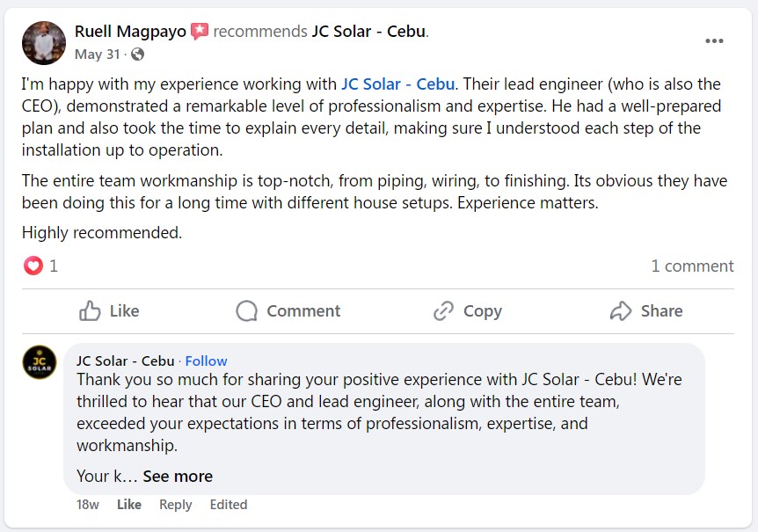Screen dimensions: 758x532
Task: Click JC Solar - Cebu link in post text
Action: point(397,84)
